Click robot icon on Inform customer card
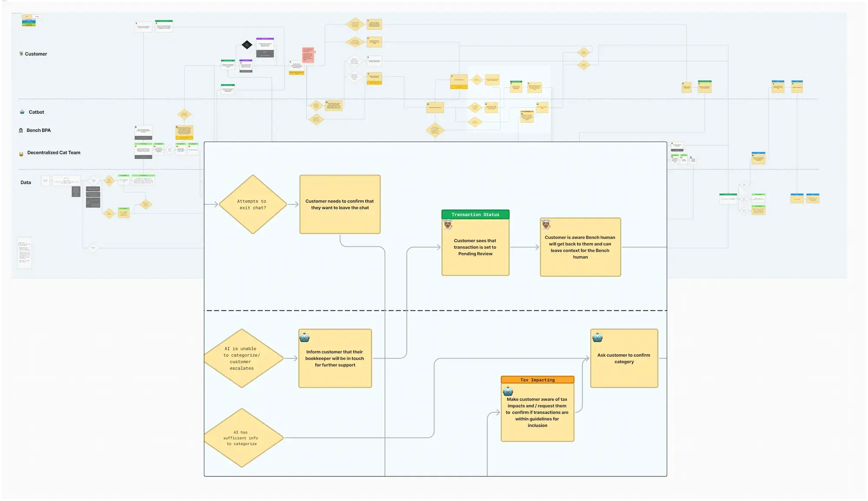 [305, 337]
